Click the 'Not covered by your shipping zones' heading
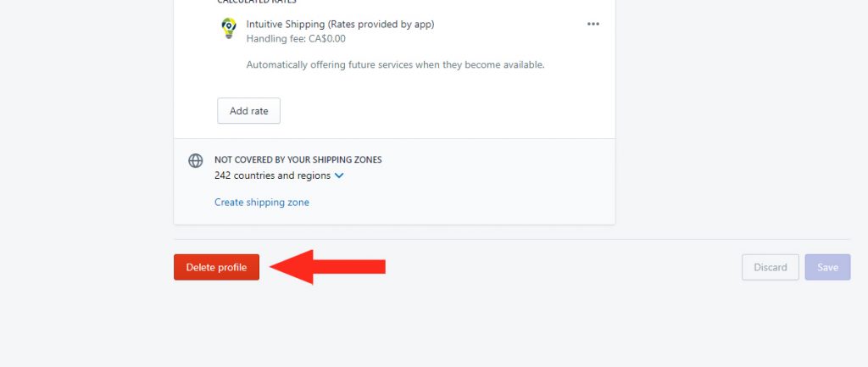The height and width of the screenshot is (367, 868). point(298,159)
